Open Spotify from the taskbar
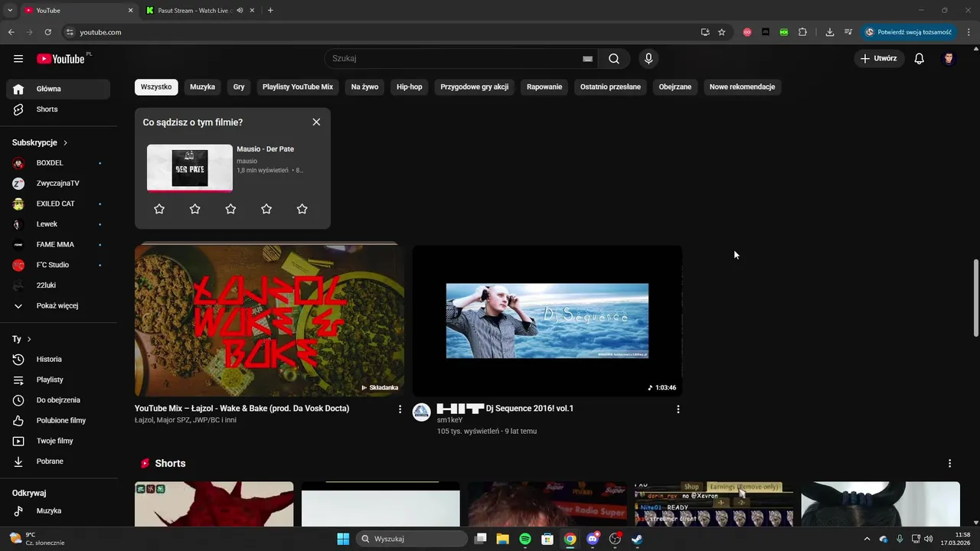Image resolution: width=980 pixels, height=551 pixels. click(525, 539)
